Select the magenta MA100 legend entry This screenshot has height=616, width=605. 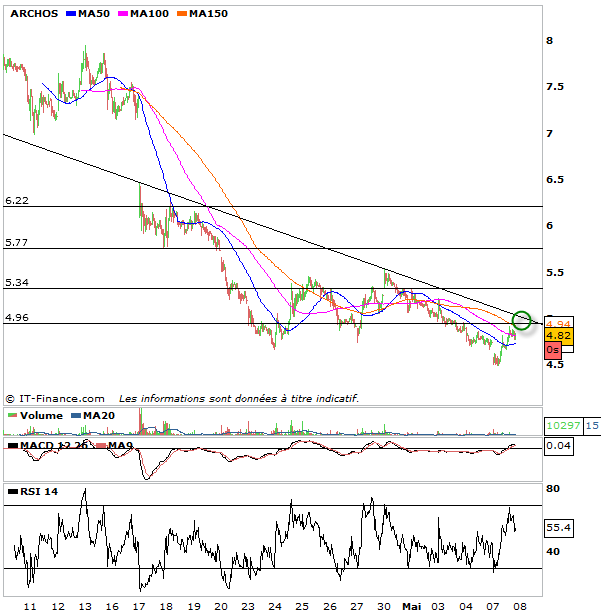coord(144,15)
